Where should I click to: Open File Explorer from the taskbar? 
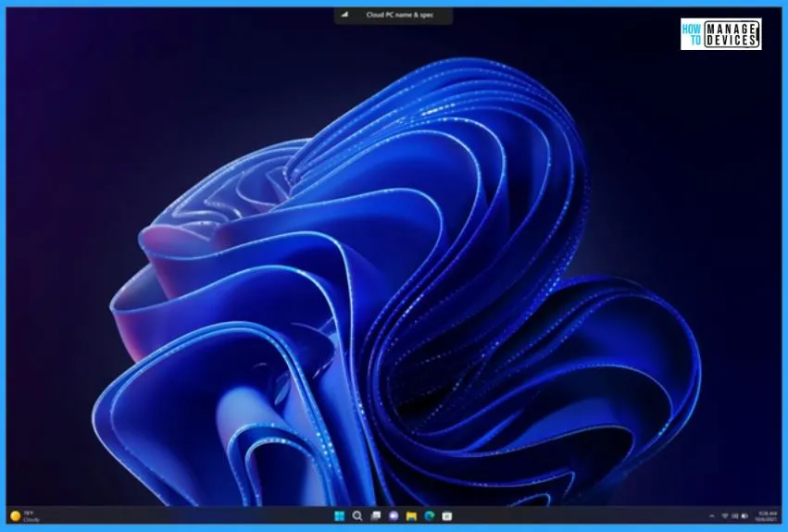pyautogui.click(x=411, y=516)
